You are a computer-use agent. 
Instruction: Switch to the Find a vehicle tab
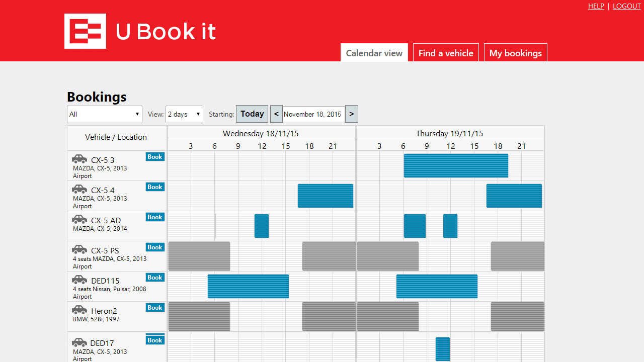click(446, 53)
